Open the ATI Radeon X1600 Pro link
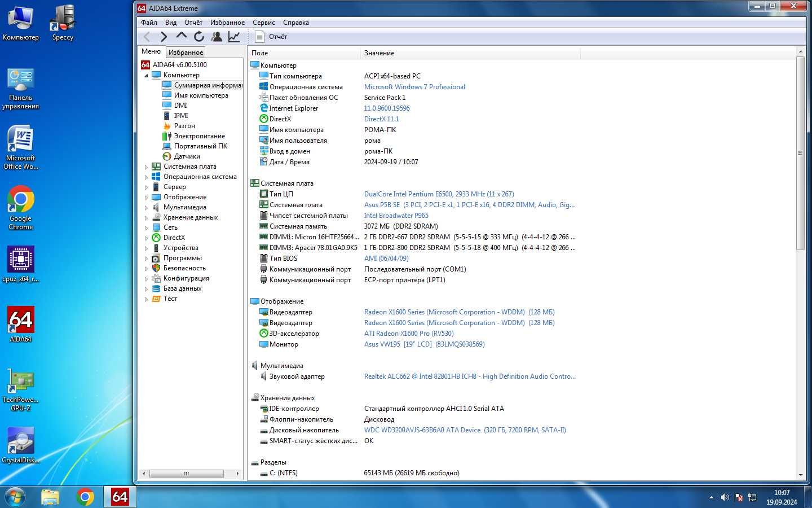Image resolution: width=812 pixels, height=508 pixels. [409, 334]
